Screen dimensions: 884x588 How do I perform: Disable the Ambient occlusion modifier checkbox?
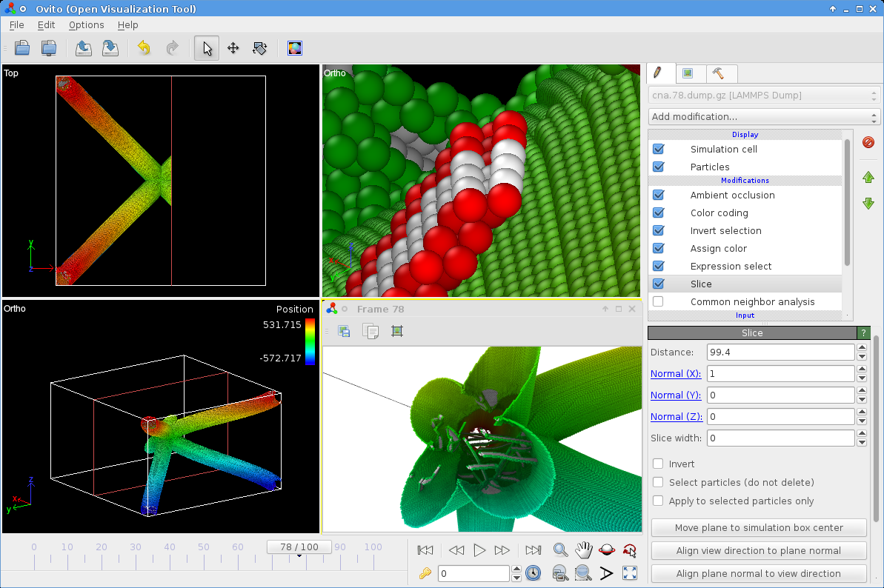658,196
